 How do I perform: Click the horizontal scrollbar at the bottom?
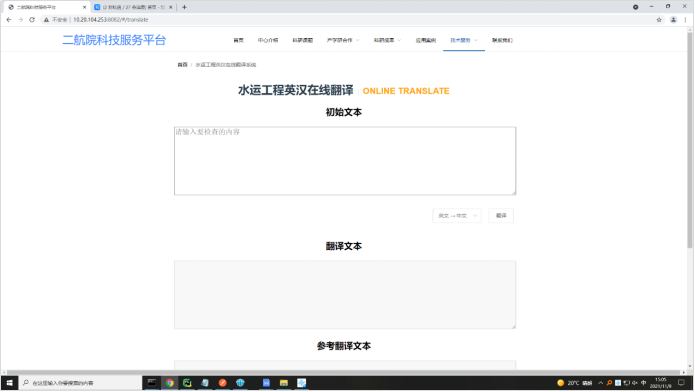coord(344,372)
